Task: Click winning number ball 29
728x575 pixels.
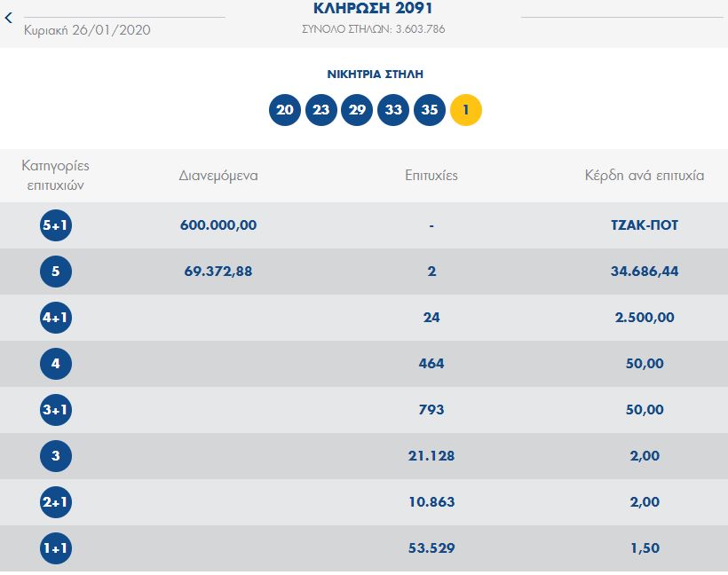Action: point(357,111)
